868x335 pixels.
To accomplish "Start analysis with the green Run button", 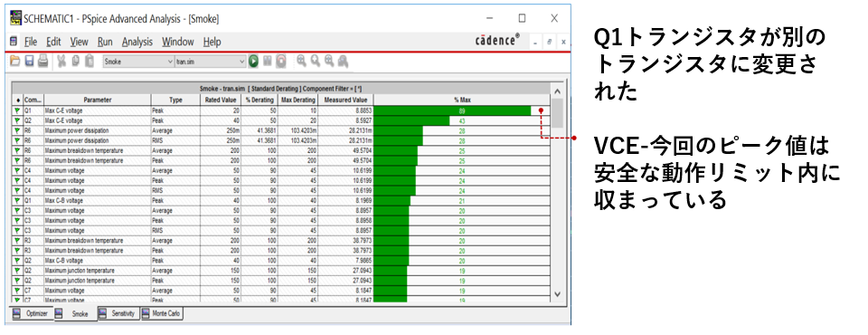I will (253, 62).
